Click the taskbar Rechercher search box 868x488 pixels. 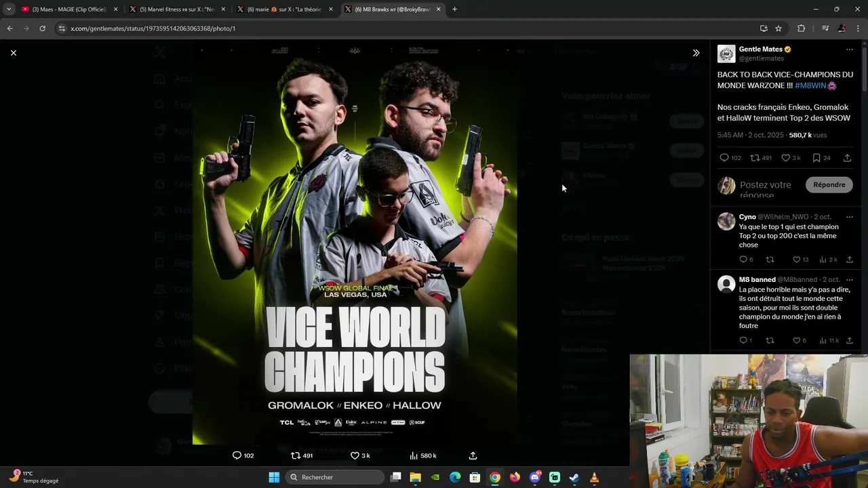(x=334, y=477)
